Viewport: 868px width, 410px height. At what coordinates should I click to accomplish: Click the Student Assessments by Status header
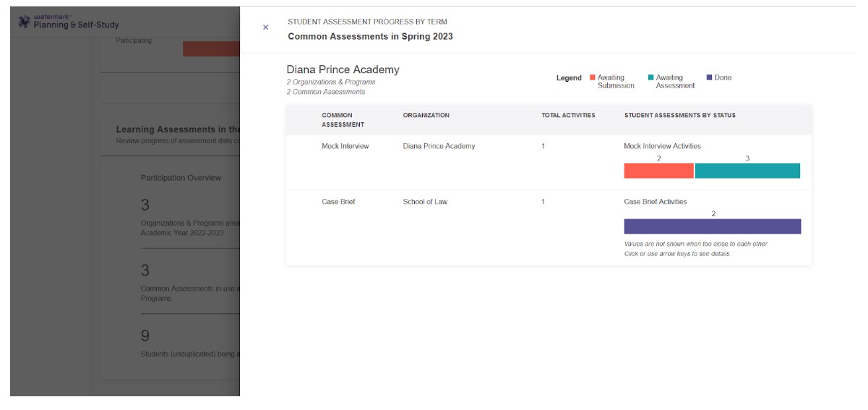[680, 116]
